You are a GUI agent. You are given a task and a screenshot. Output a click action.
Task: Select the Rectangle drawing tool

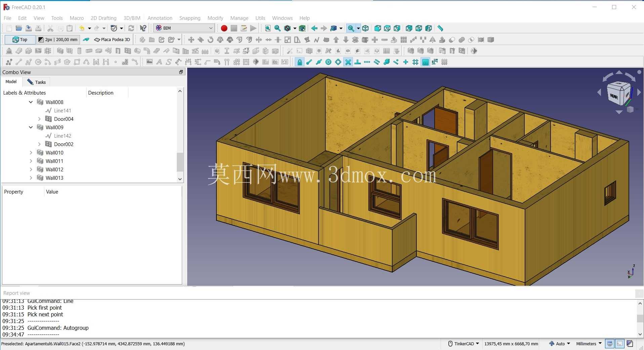click(x=77, y=62)
